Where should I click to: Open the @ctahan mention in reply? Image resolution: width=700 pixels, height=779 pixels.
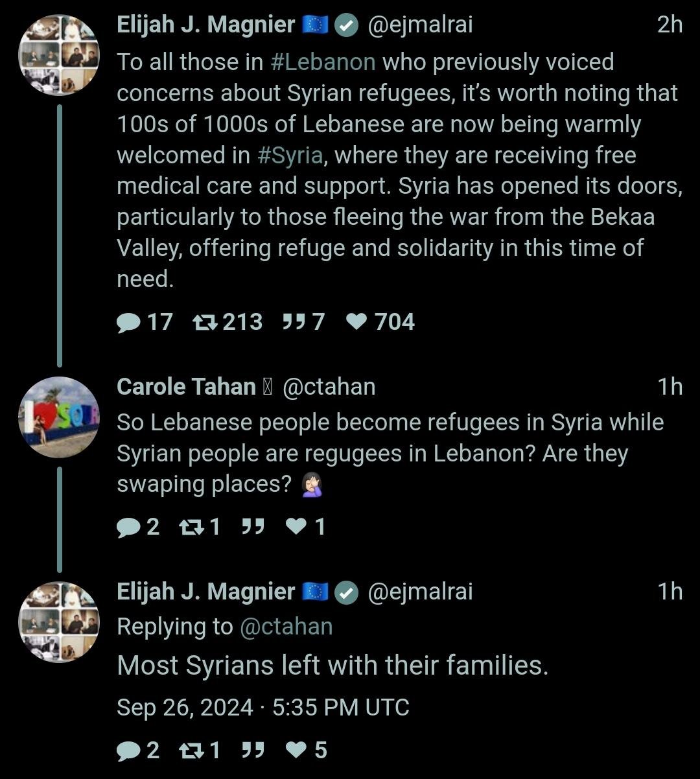click(x=286, y=627)
